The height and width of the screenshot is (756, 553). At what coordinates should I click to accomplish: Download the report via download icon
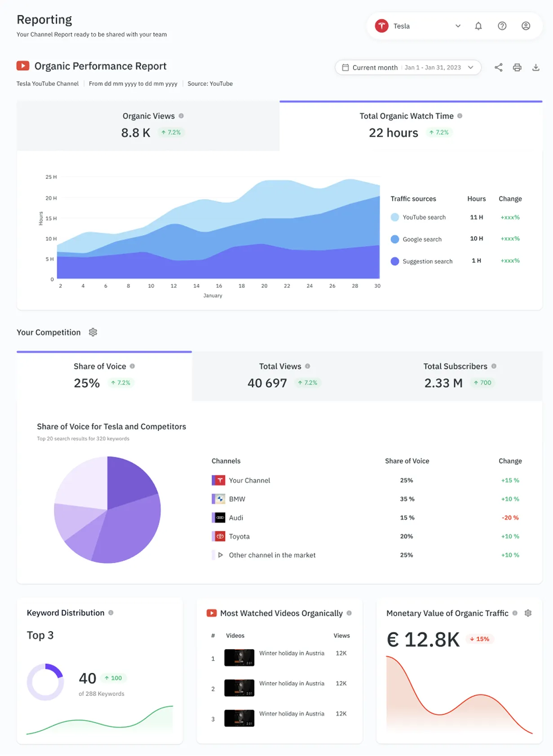535,67
